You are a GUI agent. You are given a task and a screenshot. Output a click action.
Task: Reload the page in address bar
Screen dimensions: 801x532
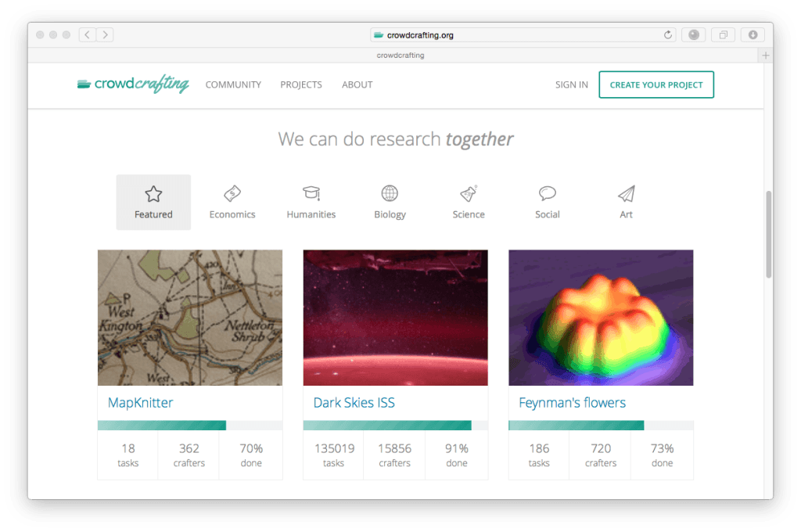coord(668,34)
